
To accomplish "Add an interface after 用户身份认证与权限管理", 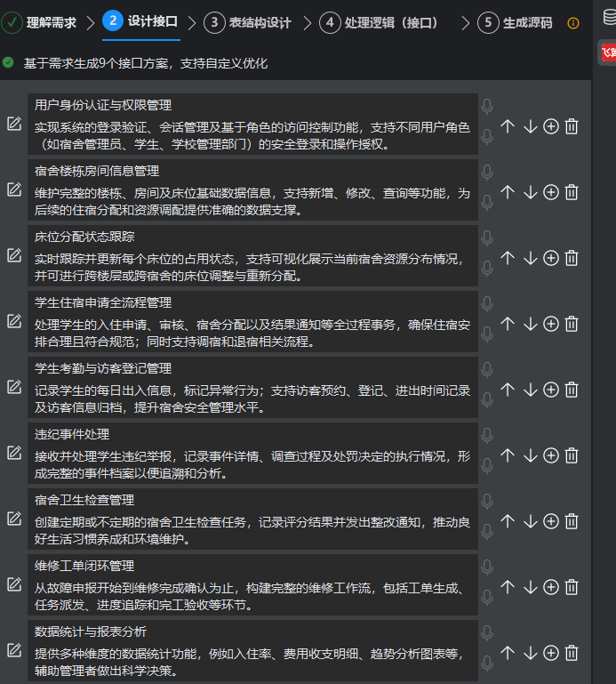I will point(551,126).
